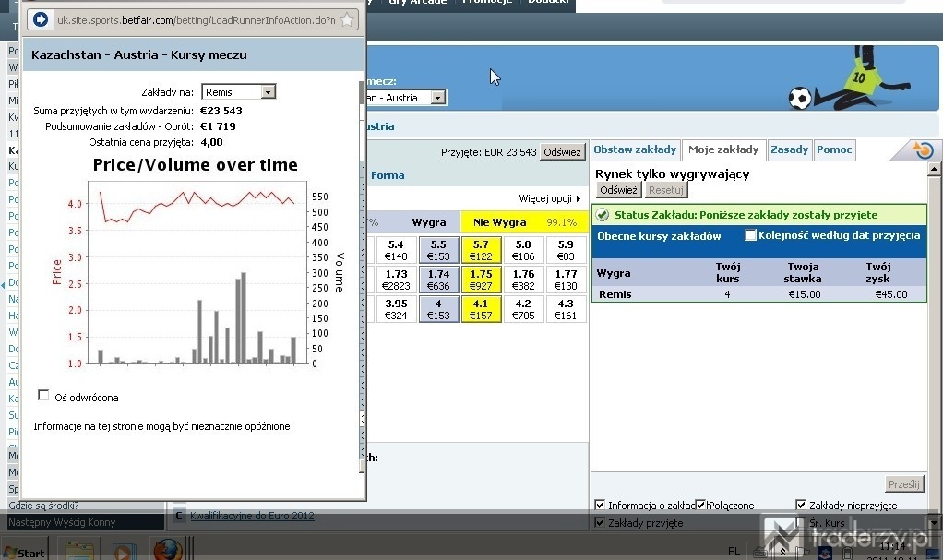Image resolution: width=943 pixels, height=560 pixels.
Task: Click odds cell 1.76 €382
Action: point(523,280)
